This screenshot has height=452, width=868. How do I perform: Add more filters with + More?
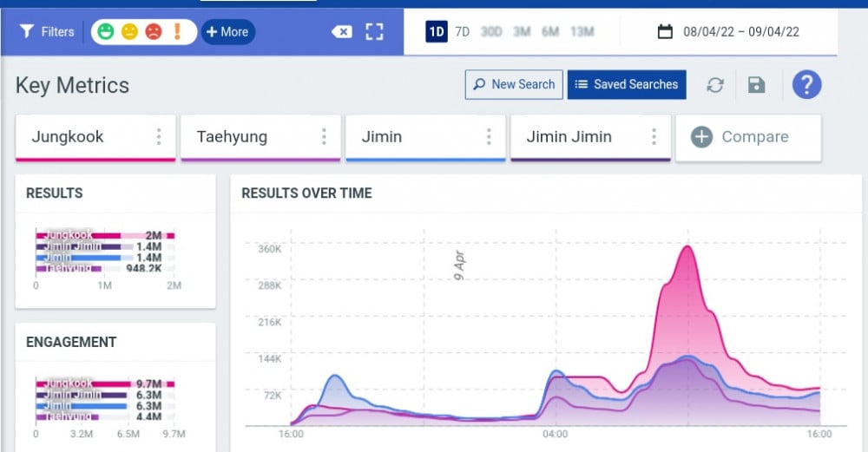tap(227, 31)
